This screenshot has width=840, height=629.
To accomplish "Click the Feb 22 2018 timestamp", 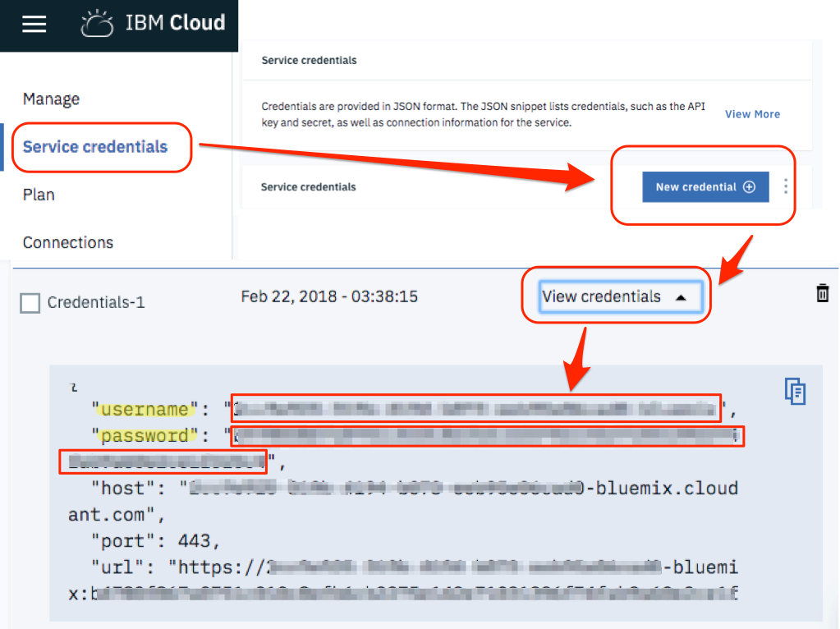I will click(x=328, y=296).
